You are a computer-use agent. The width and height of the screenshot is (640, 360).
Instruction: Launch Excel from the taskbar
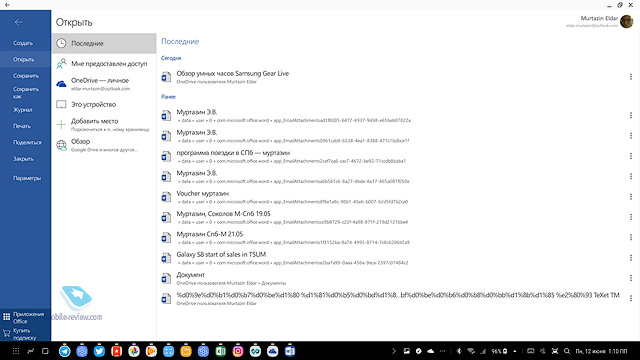(x=220, y=351)
